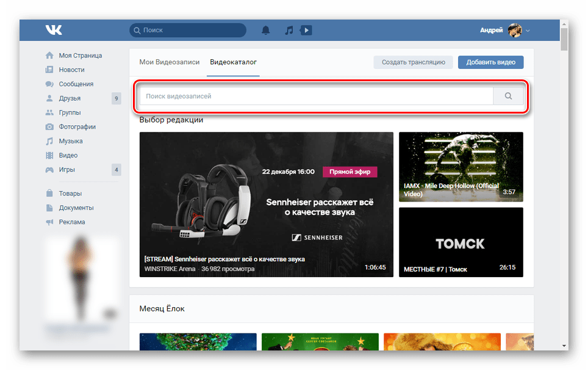Click the film icon beside Видео

point(49,155)
